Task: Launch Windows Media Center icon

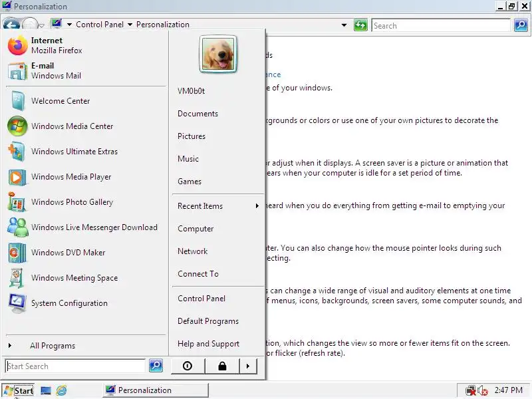Action: coord(18,126)
